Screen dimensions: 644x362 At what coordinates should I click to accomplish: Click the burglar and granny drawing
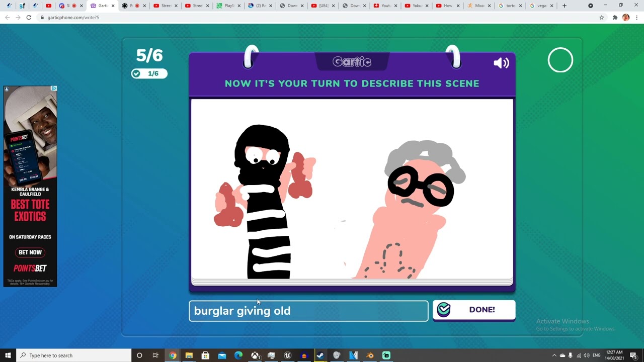(x=352, y=189)
